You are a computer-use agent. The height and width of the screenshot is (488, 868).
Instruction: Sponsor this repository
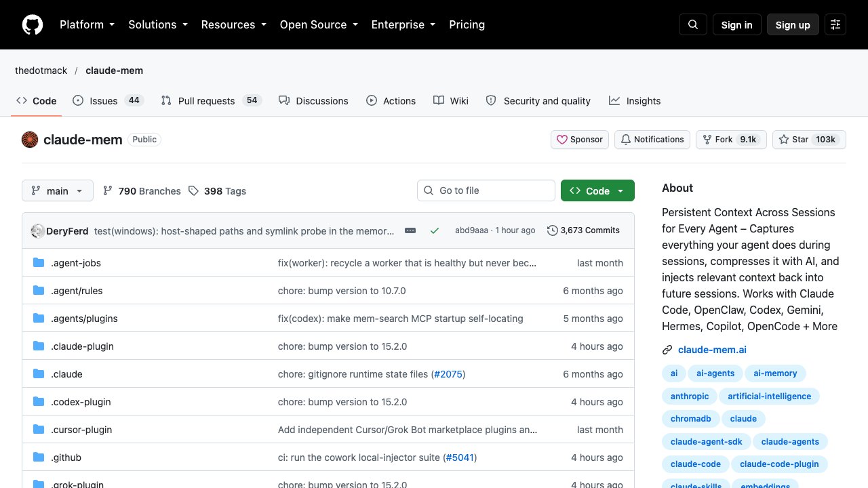tap(580, 140)
